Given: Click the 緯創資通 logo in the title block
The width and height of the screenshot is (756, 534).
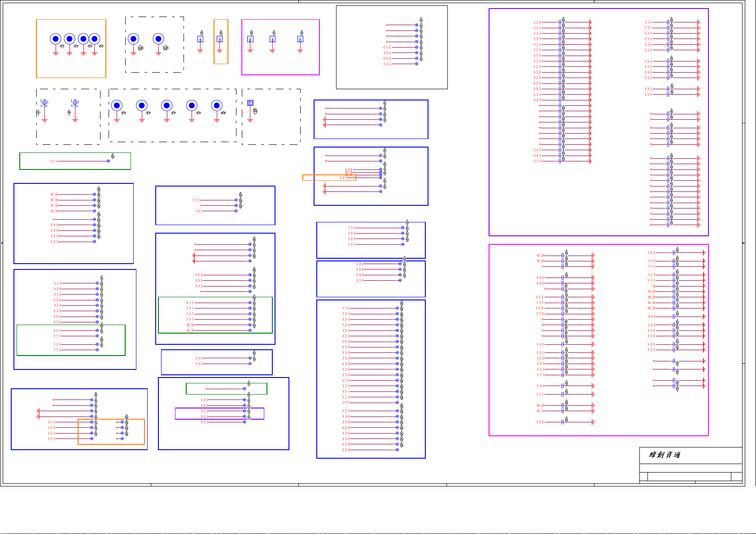Looking at the screenshot, I should pos(665,455).
